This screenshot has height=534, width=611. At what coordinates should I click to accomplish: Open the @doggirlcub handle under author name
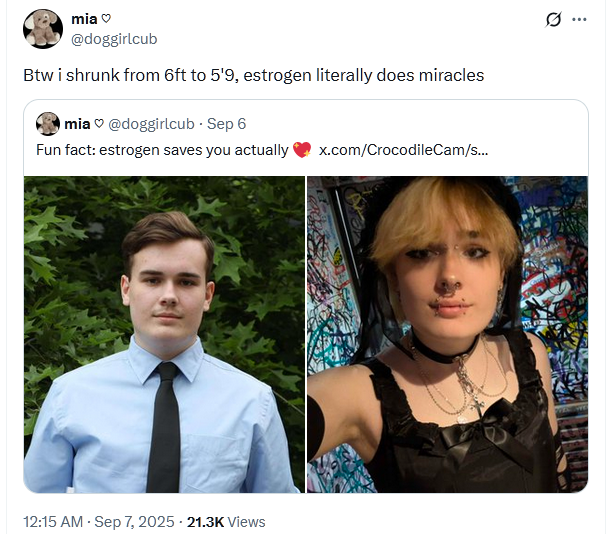114,39
